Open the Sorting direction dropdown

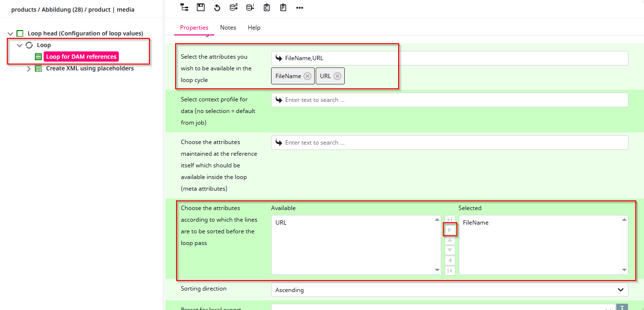(449, 290)
